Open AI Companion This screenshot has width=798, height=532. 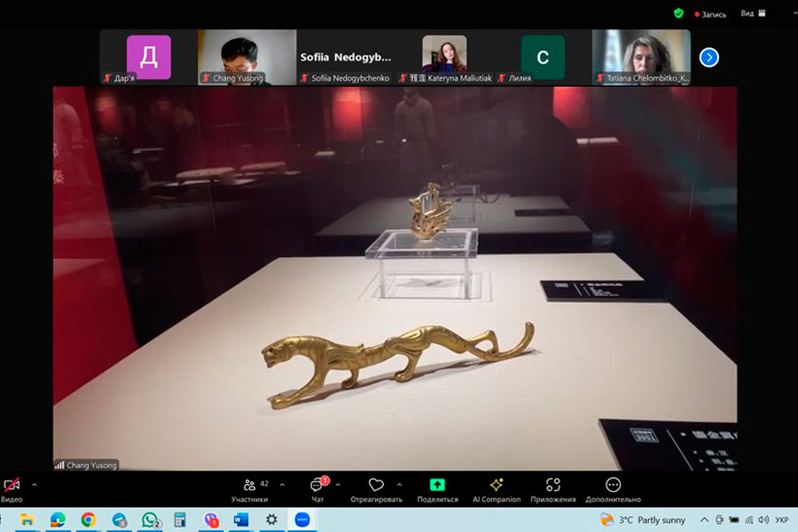click(497, 486)
